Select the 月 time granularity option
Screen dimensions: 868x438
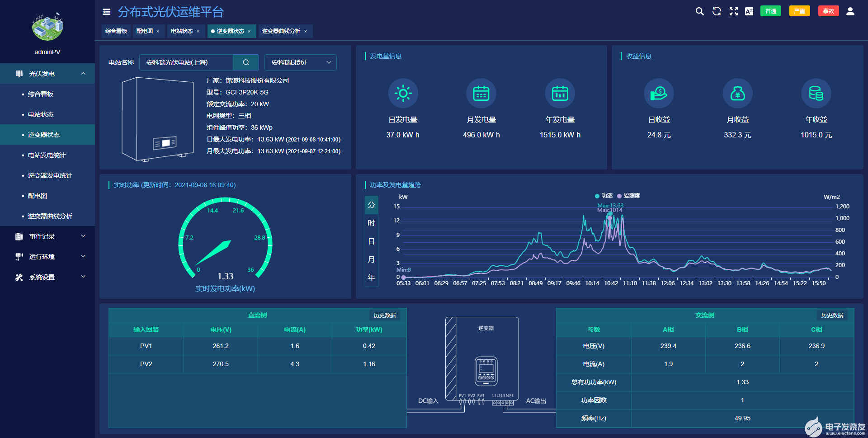[371, 259]
